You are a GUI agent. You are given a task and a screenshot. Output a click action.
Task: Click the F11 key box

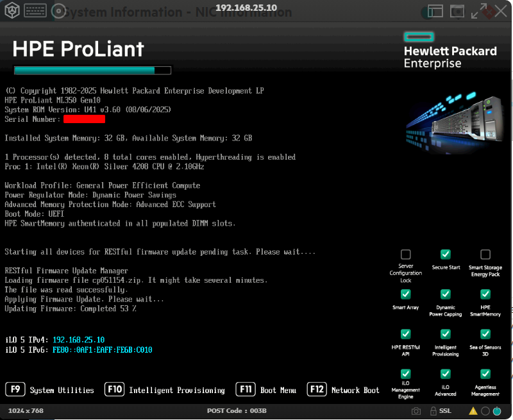pos(246,389)
